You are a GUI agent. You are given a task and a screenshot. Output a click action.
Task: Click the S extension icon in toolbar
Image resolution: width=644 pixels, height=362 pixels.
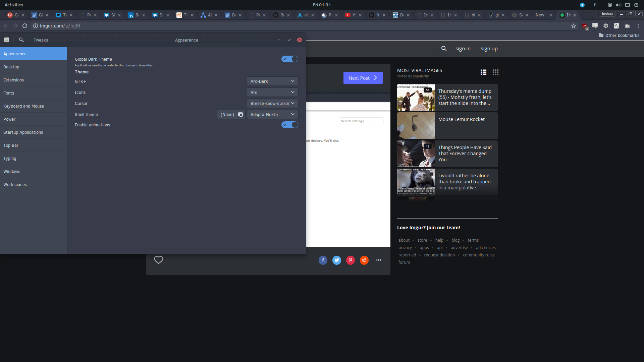pyautogui.click(x=616, y=26)
